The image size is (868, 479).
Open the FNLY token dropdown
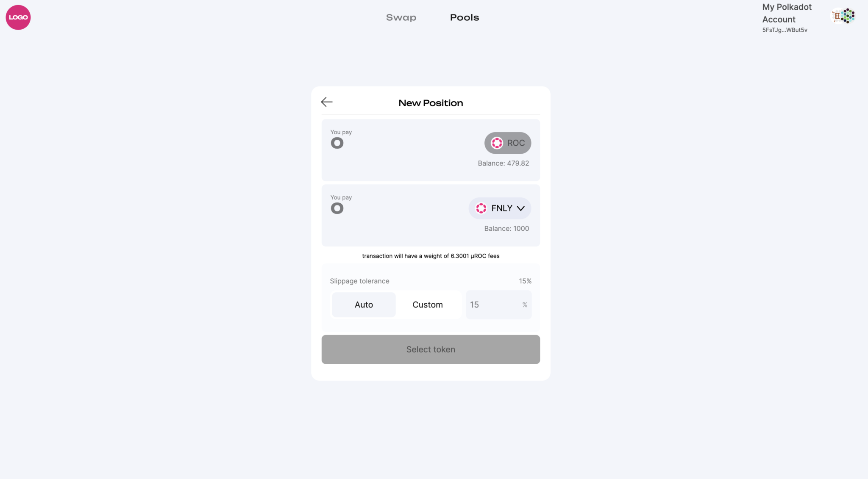pos(500,208)
